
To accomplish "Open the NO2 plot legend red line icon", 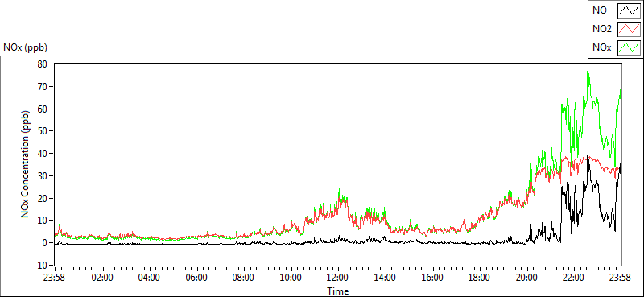I will point(629,29).
